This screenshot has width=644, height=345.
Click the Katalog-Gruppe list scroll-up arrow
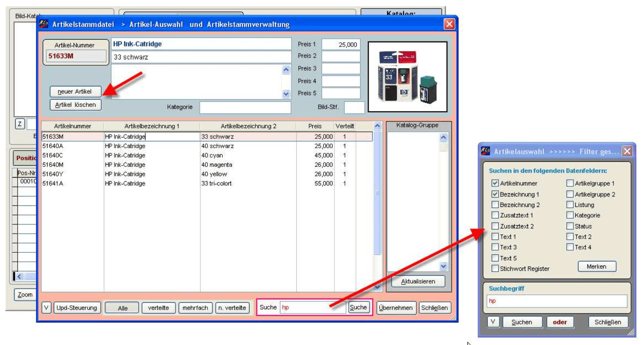pos(443,137)
